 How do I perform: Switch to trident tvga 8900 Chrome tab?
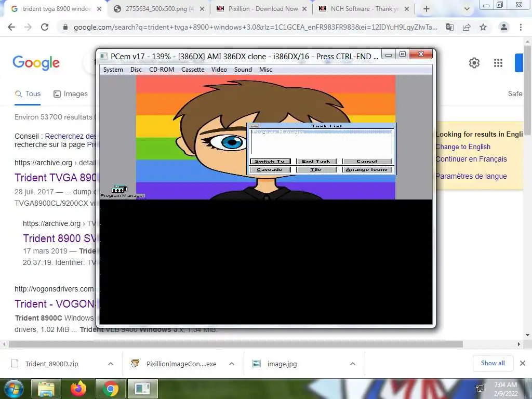pos(56,9)
